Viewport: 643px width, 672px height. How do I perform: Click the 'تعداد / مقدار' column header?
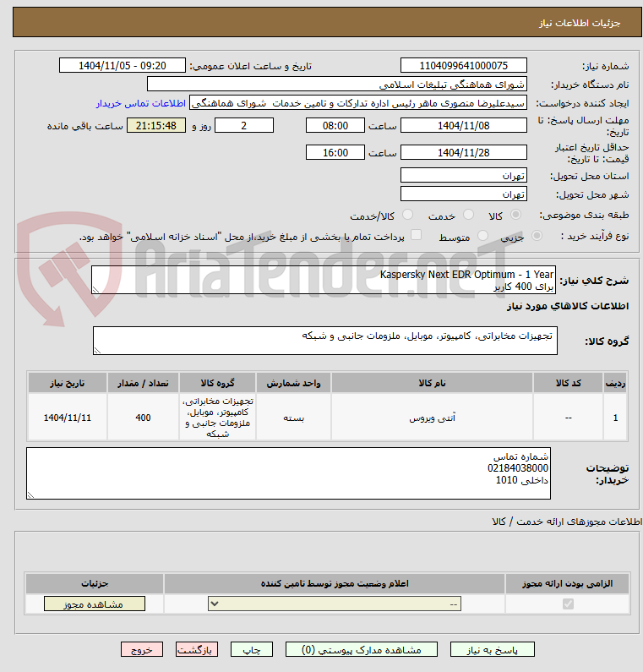click(x=143, y=383)
